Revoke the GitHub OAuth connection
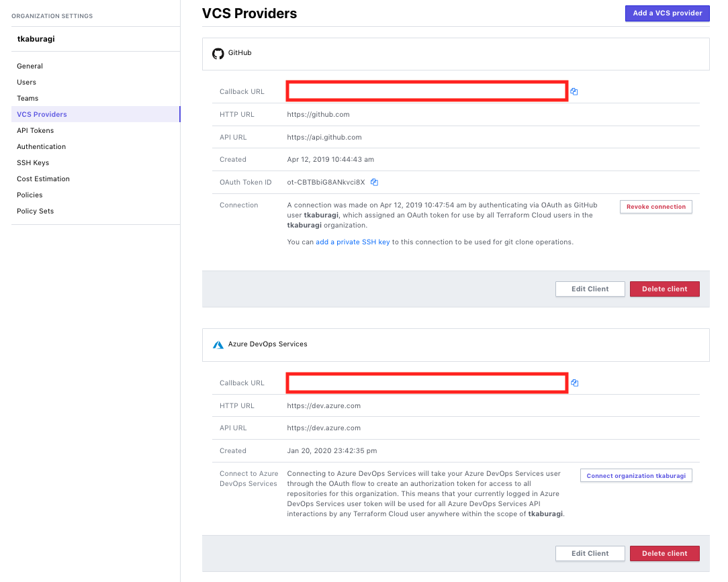 tap(655, 207)
